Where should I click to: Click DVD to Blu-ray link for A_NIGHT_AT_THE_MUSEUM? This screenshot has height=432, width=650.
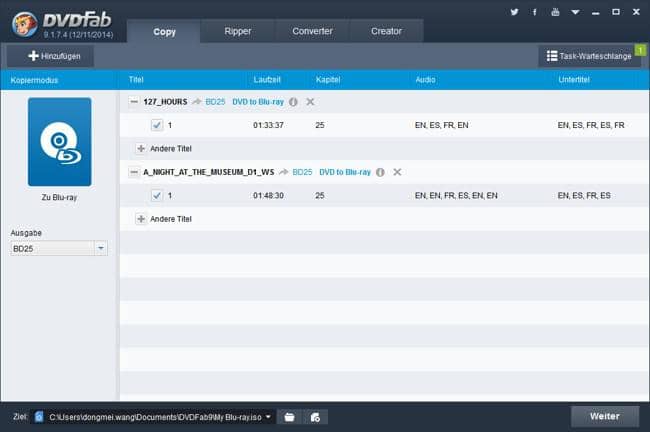pos(345,172)
